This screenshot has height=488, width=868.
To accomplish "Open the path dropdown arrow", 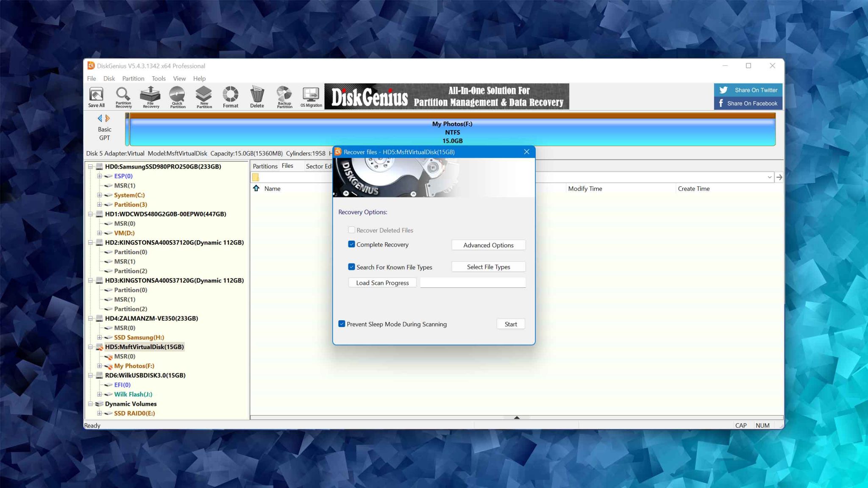I will tap(769, 177).
